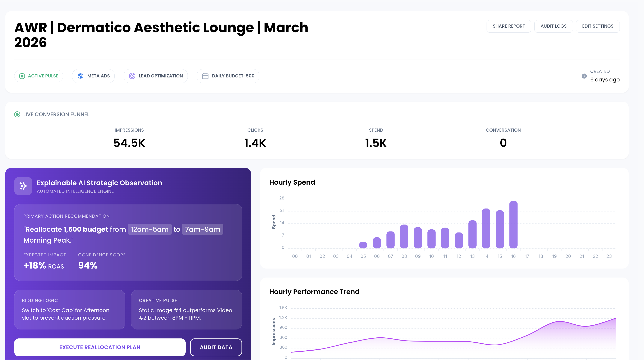Click the hour 09 spend bar
The image size is (644, 360).
(x=418, y=238)
